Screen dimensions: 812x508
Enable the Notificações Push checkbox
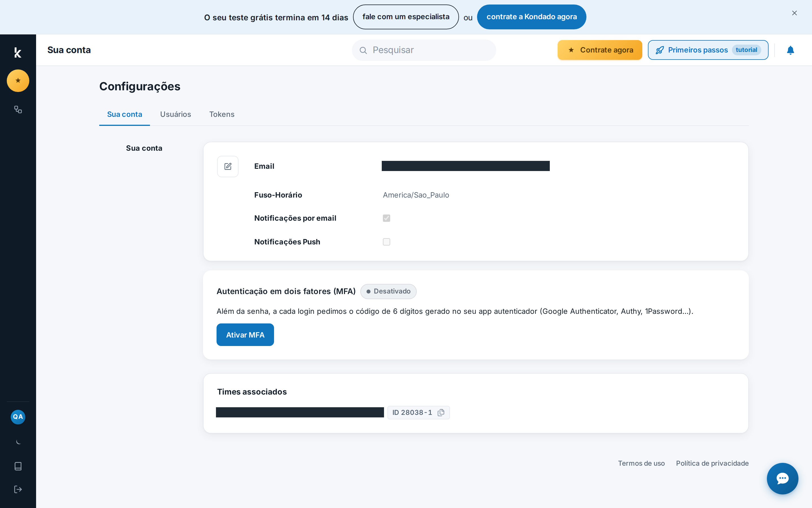point(387,242)
